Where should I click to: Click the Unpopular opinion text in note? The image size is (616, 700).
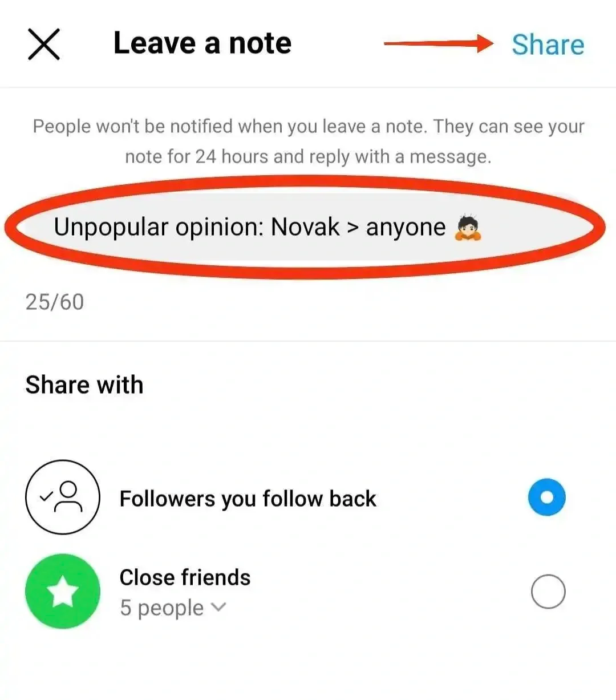click(159, 228)
